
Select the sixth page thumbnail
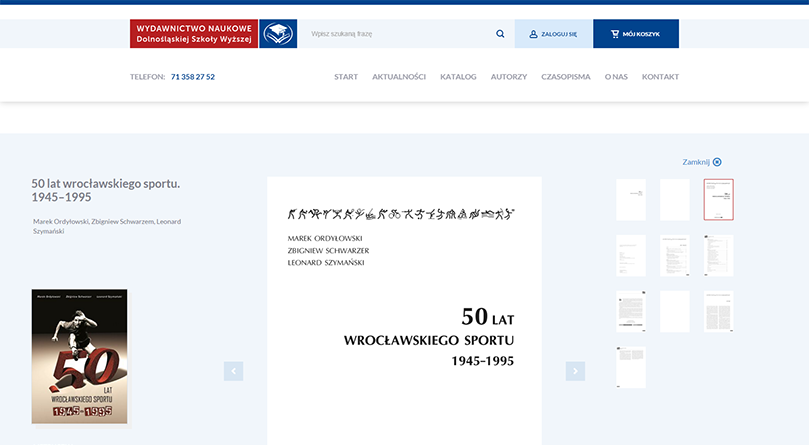tap(719, 256)
